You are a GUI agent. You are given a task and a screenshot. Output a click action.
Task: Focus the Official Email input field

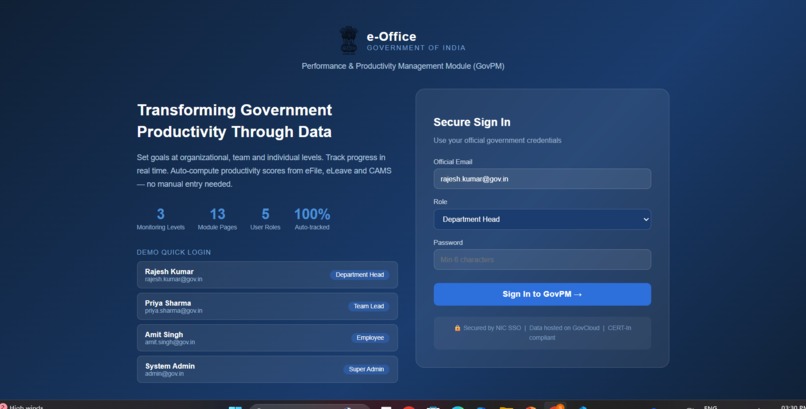542,179
